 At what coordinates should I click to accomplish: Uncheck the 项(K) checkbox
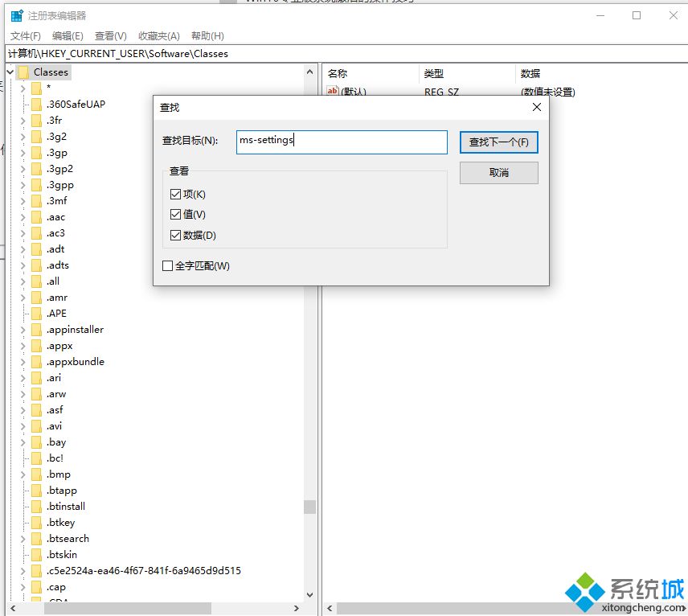174,194
